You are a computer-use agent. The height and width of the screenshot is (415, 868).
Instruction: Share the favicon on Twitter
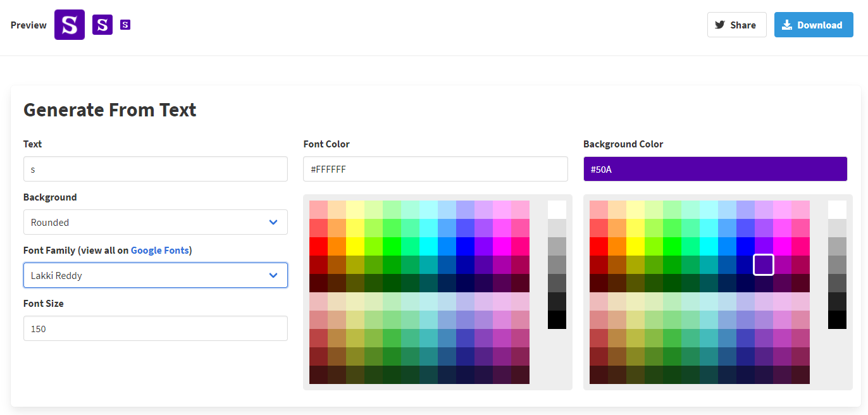736,25
